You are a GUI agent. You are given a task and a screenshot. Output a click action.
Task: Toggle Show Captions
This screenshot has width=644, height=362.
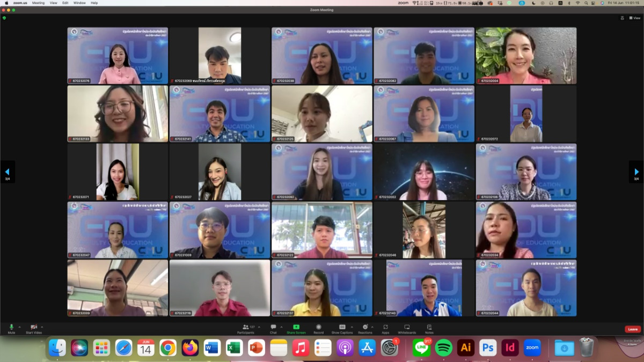tap(342, 328)
